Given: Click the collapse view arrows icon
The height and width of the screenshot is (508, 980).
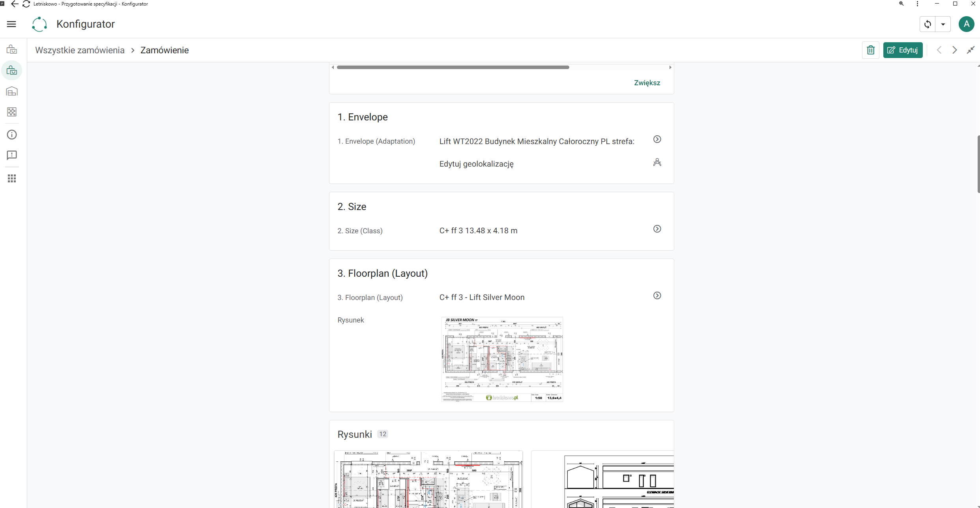Looking at the screenshot, I should click(971, 50).
